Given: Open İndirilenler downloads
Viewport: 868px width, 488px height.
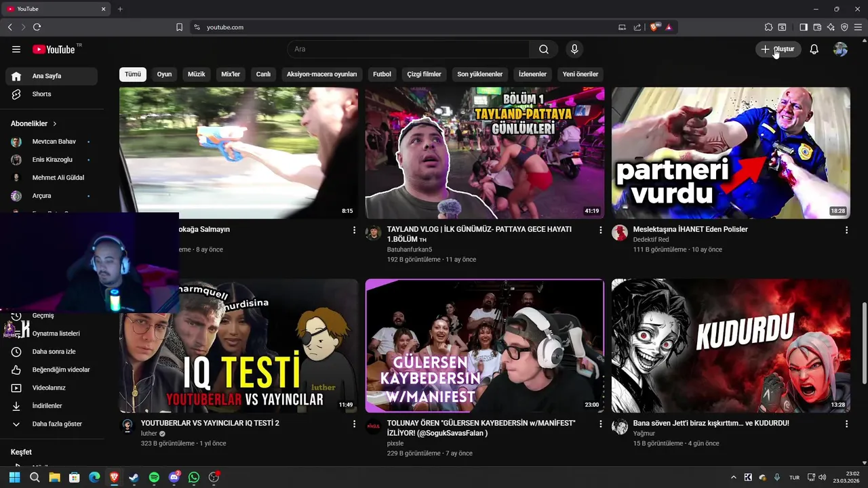Looking at the screenshot, I should click(52, 406).
